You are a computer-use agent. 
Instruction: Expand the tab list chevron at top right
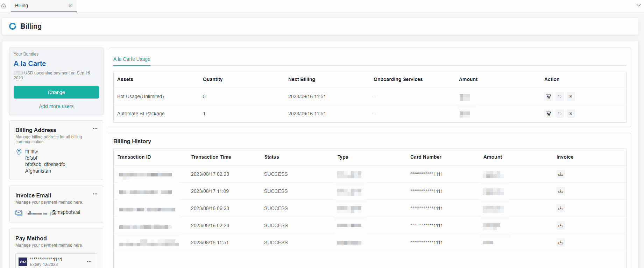point(639,6)
